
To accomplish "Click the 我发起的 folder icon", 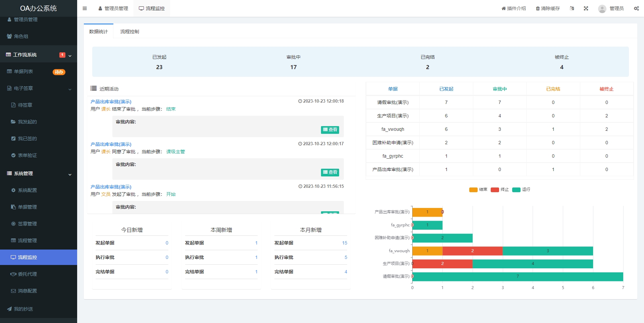I will pyautogui.click(x=13, y=122).
